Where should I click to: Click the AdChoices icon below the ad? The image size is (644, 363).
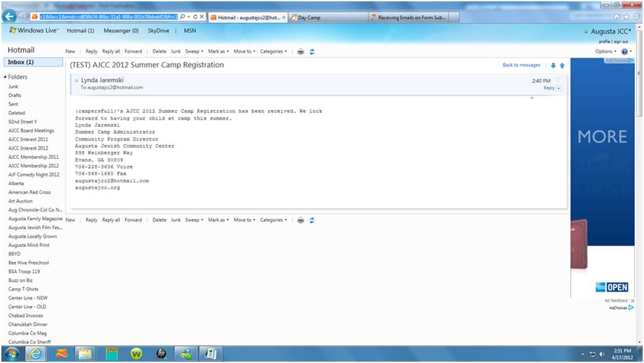tap(631, 307)
